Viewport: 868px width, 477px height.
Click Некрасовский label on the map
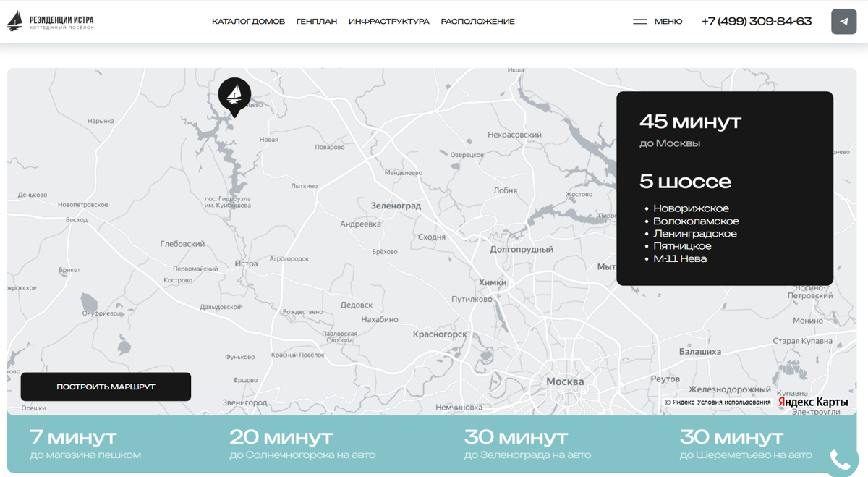(x=514, y=135)
